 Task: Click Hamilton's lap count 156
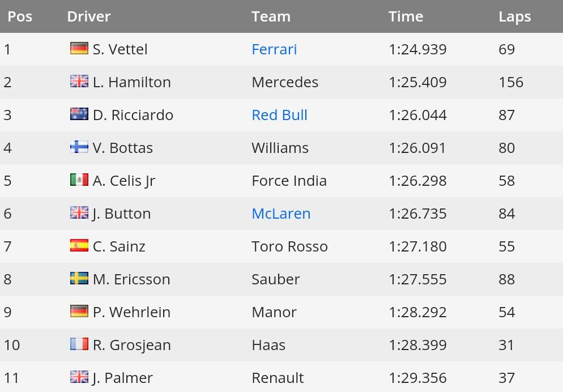click(x=511, y=82)
